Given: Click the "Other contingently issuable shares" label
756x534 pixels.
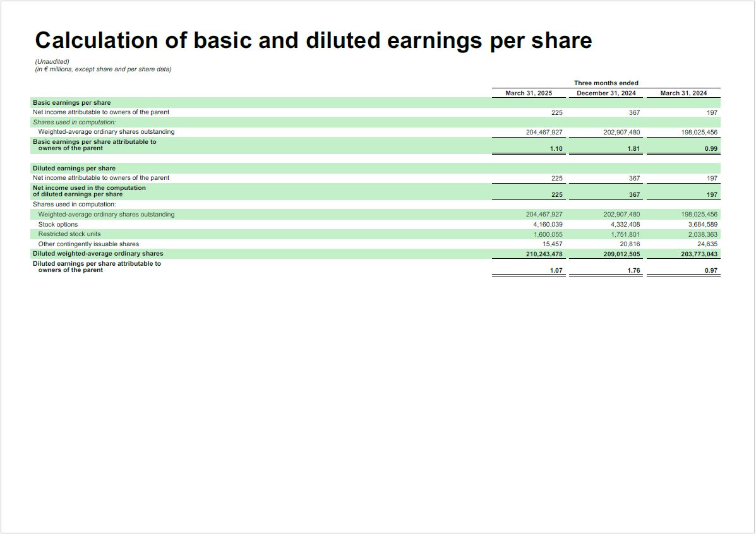Looking at the screenshot, I should [x=88, y=244].
